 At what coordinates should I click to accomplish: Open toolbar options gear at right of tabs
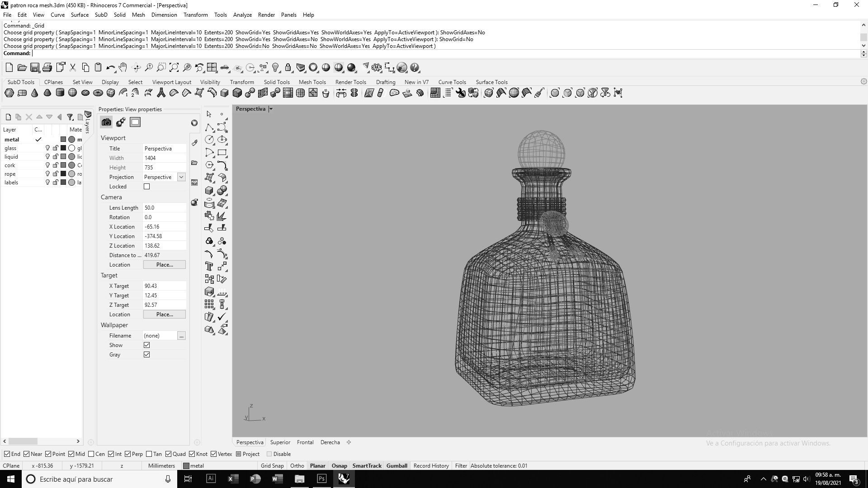[863, 82]
